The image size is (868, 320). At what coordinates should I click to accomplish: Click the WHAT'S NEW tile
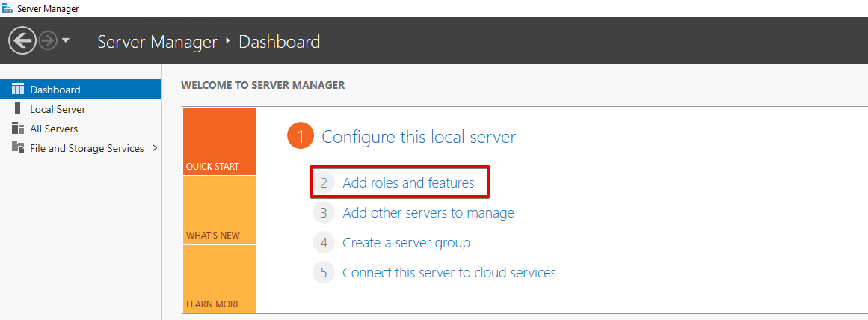pos(220,210)
